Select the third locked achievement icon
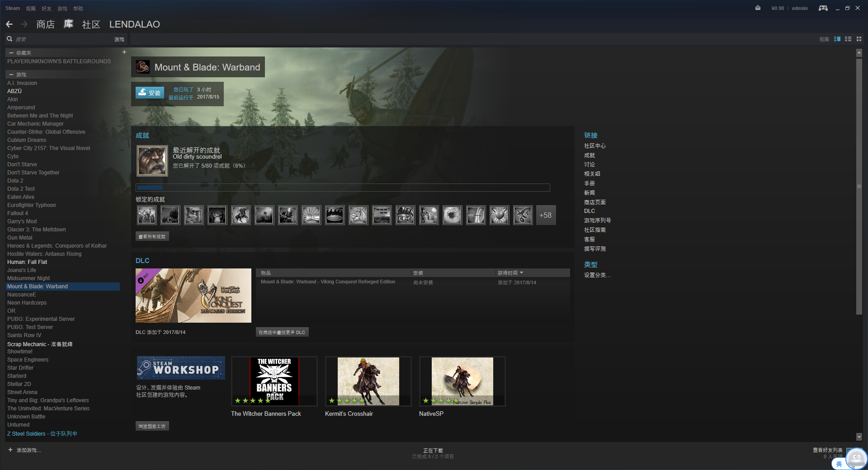This screenshot has height=470, width=868. coord(193,215)
